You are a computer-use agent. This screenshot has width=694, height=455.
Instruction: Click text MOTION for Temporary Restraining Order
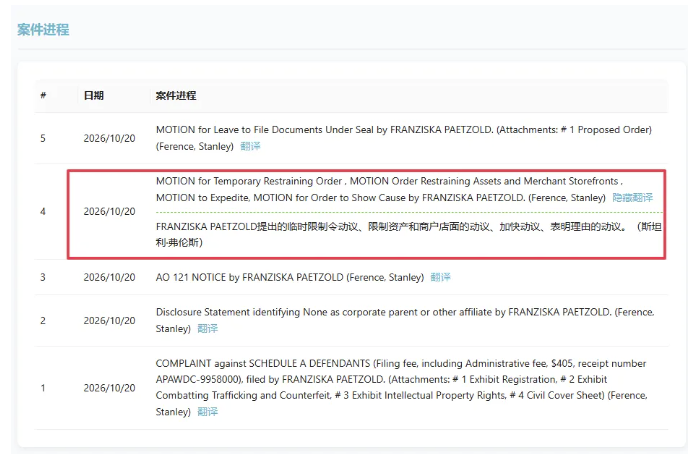[249, 181]
